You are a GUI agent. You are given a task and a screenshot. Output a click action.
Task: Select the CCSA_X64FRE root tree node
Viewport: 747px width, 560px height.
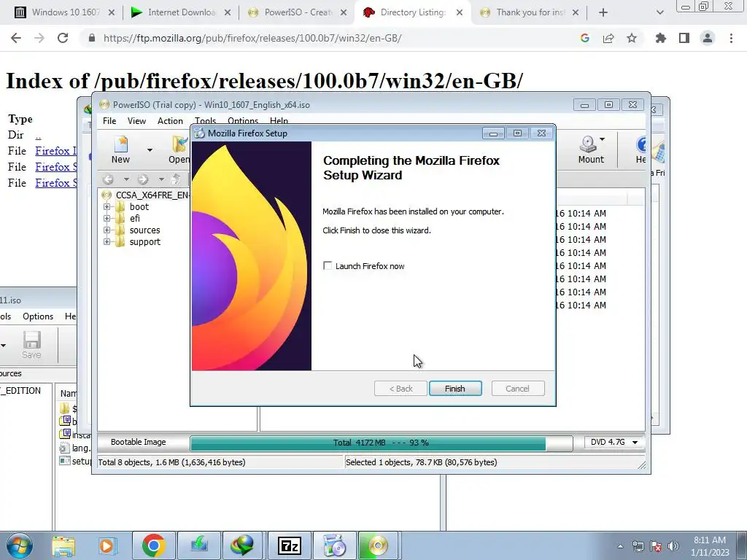point(152,195)
